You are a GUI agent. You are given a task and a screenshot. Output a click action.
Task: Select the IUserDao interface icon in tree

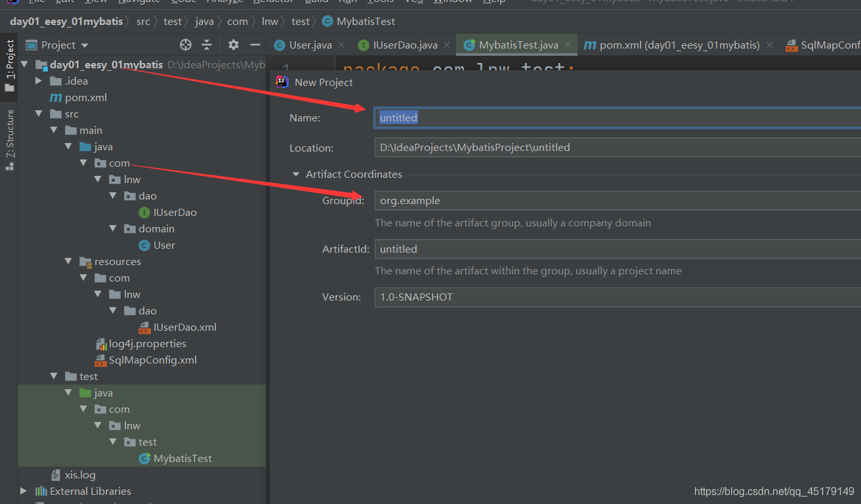pos(144,212)
